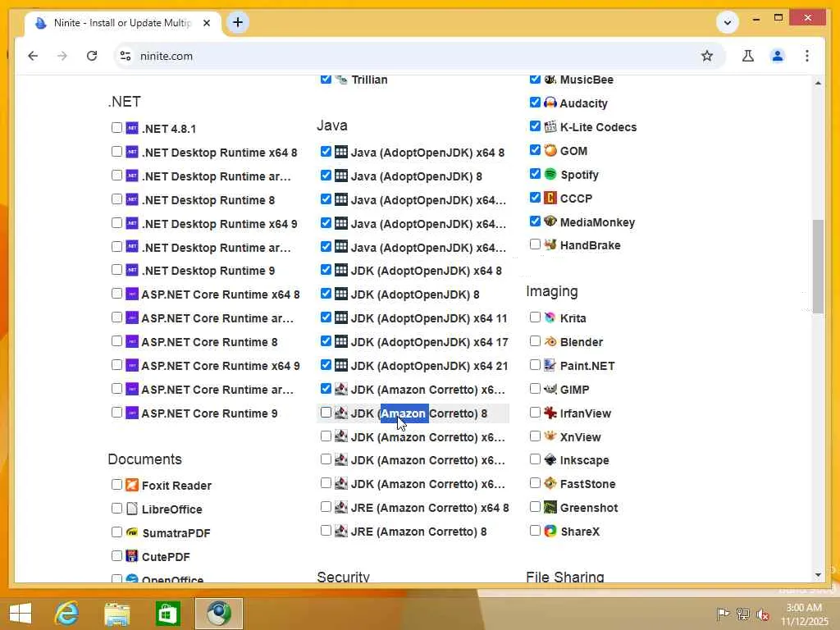Image resolution: width=840 pixels, height=630 pixels.
Task: Click the Krita icon
Action: 550,317
